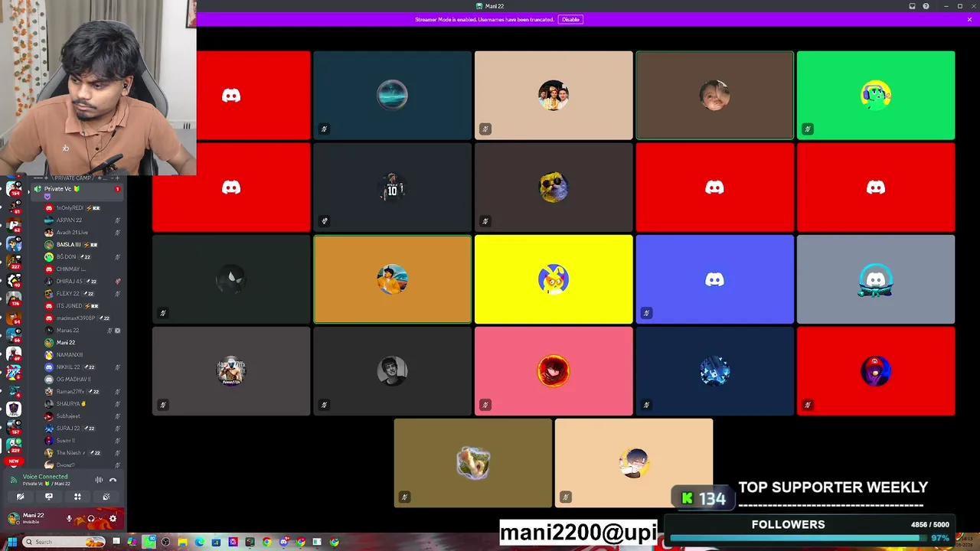Click the Windows taskbar Search box
The height and width of the screenshot is (551, 980).
pyautogui.click(x=63, y=542)
